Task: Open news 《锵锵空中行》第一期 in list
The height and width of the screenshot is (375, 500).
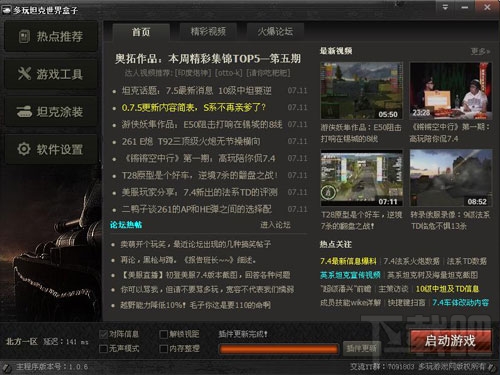Action: (198, 159)
